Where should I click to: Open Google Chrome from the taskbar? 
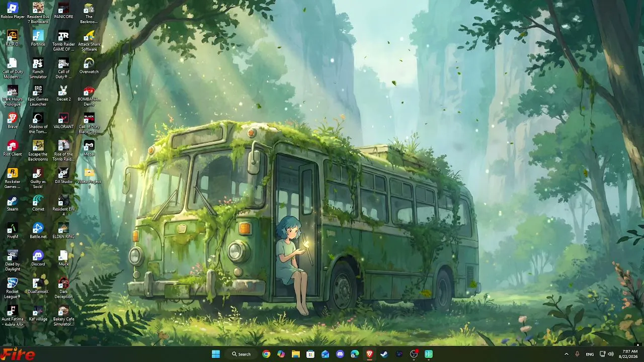point(266,354)
